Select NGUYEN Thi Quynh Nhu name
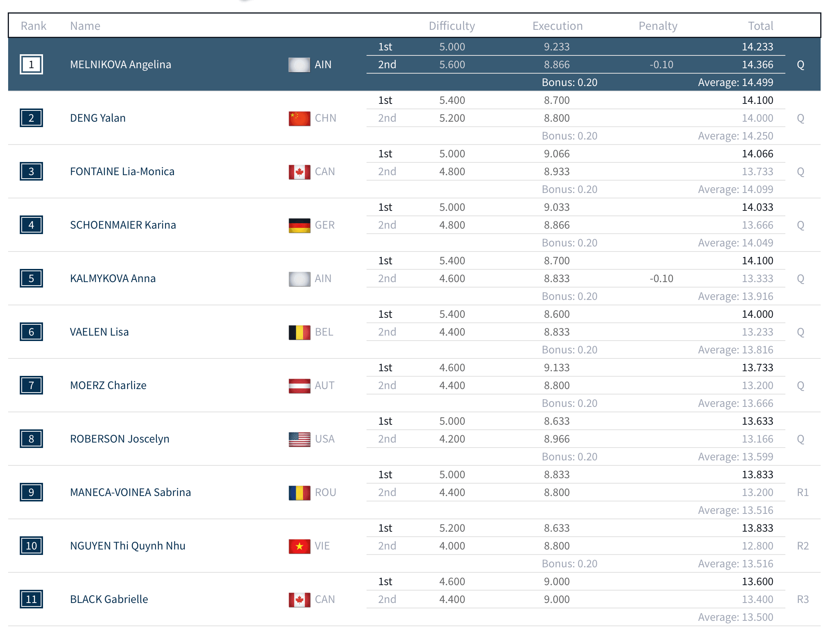Screen dimensions: 840x627 point(127,546)
